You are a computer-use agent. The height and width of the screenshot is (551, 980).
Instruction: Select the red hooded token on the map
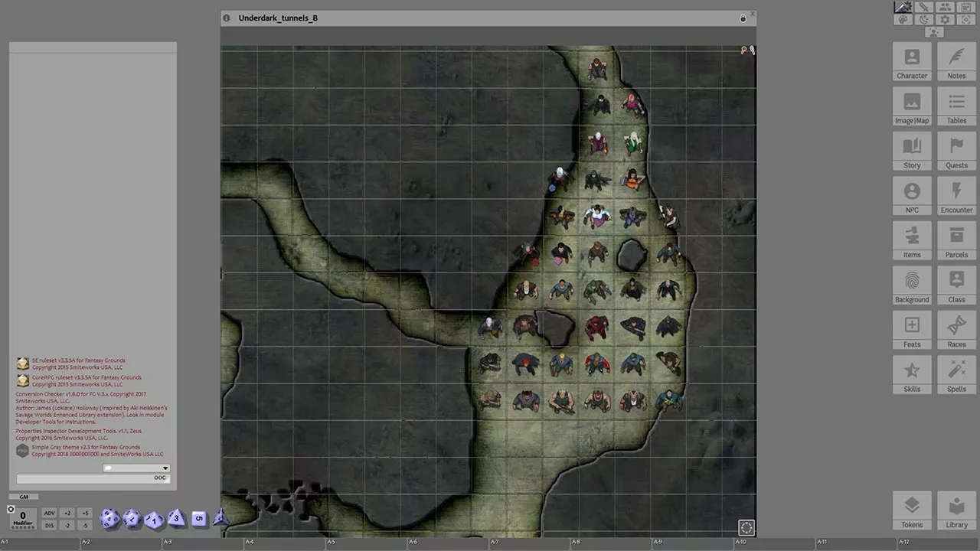pos(596,327)
